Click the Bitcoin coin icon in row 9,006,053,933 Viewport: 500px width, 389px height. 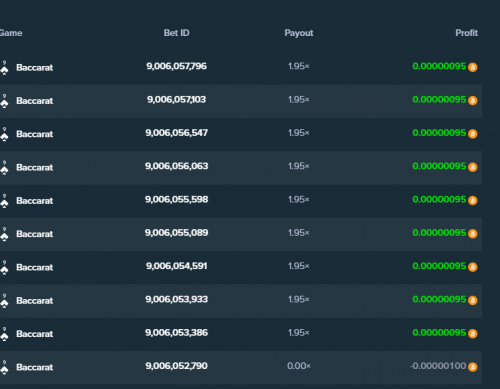tap(473, 301)
